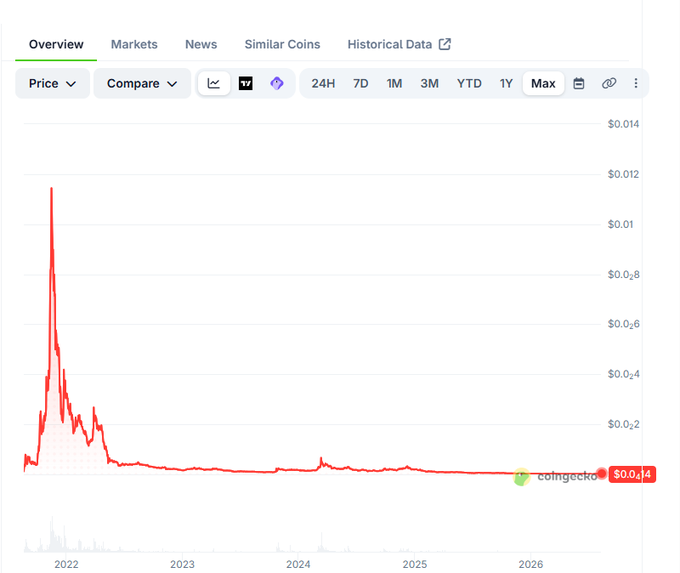Open the Price dropdown
The height and width of the screenshot is (573, 680).
(52, 83)
